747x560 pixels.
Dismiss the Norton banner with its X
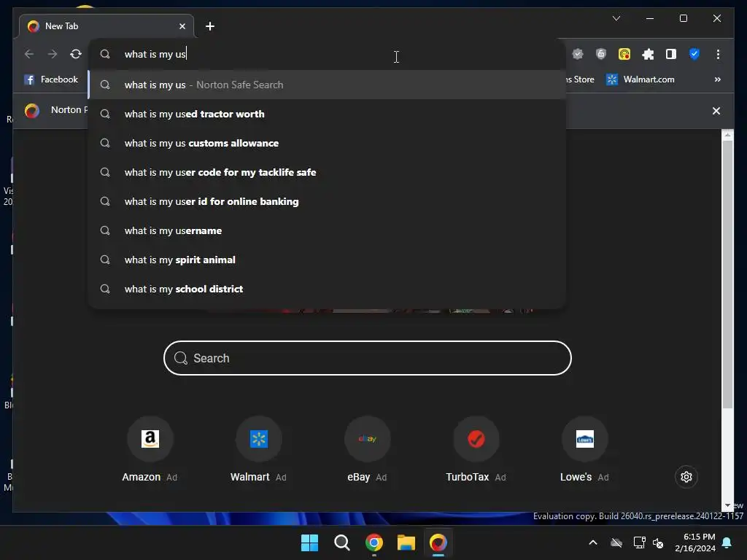pyautogui.click(x=716, y=111)
